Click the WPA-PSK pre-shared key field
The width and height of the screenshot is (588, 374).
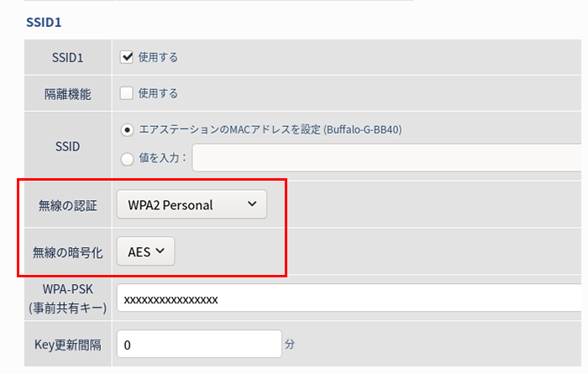pyautogui.click(x=349, y=298)
